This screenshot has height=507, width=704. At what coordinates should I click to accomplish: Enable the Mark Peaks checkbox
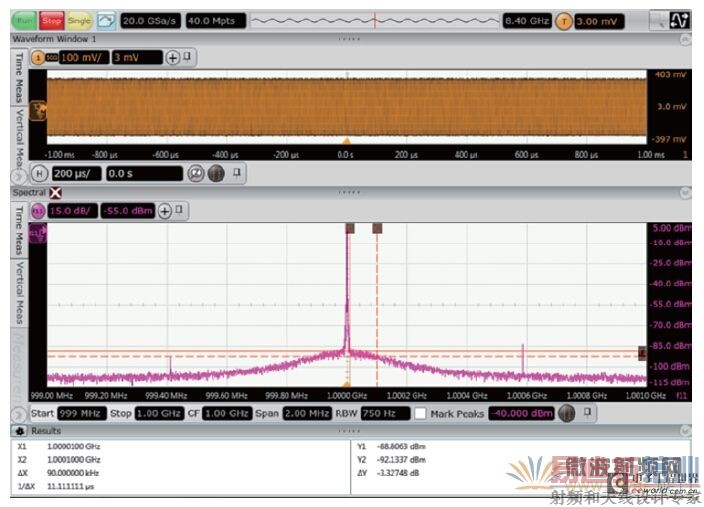[420, 414]
